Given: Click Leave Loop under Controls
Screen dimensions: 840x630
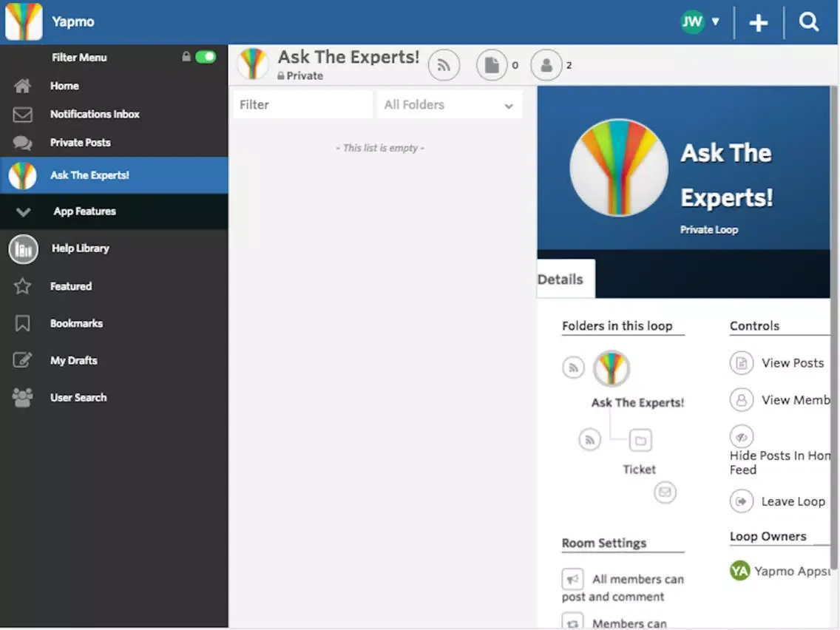Looking at the screenshot, I should click(x=778, y=501).
